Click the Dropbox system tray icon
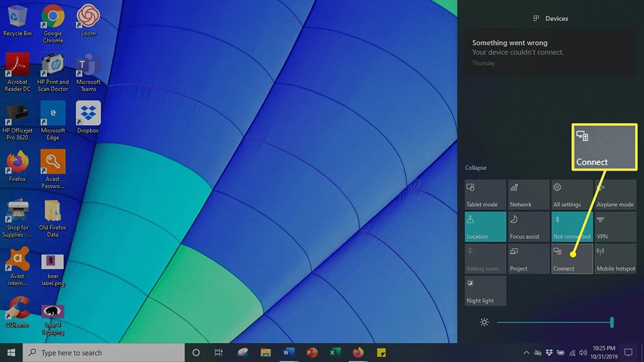 (x=549, y=352)
